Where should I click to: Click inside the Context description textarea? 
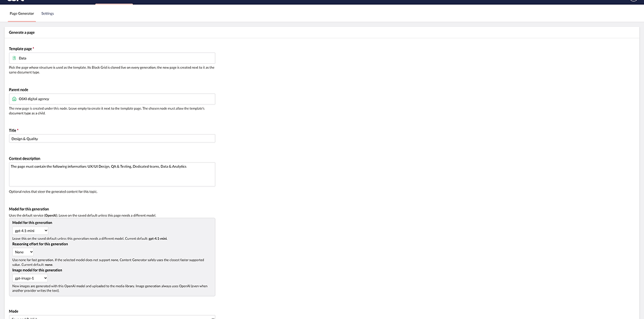112,174
